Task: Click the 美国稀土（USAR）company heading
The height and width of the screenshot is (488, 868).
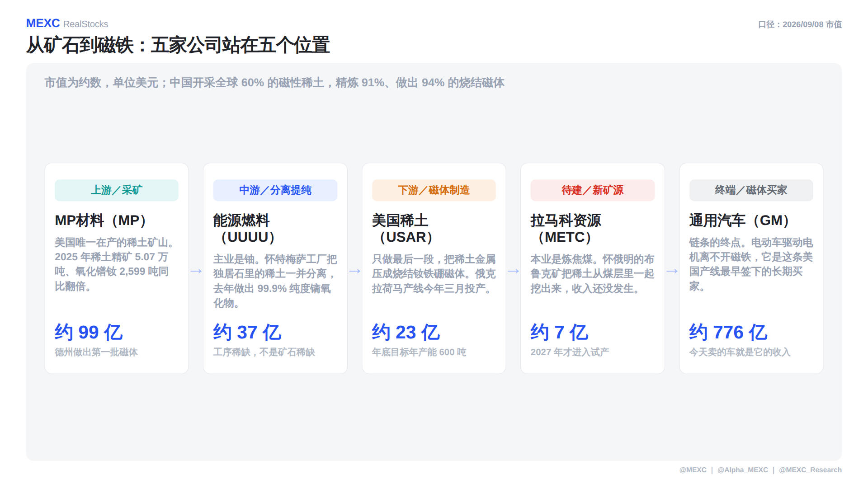Action: click(x=403, y=229)
